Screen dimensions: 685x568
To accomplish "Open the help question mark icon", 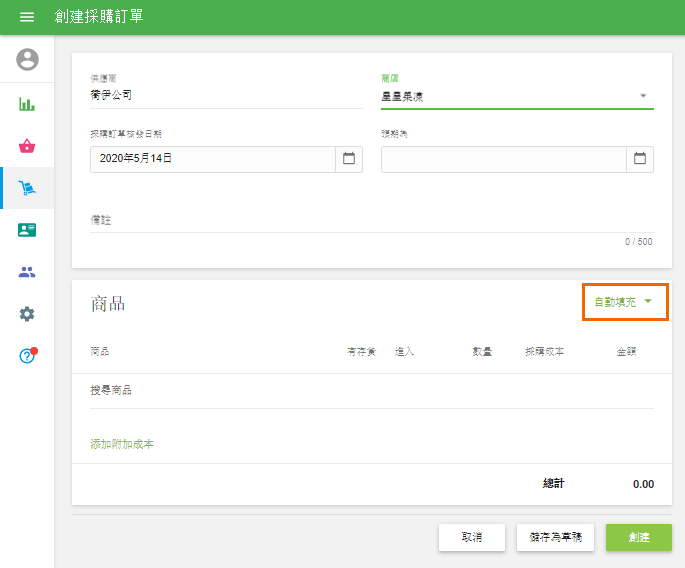I will [x=28, y=355].
